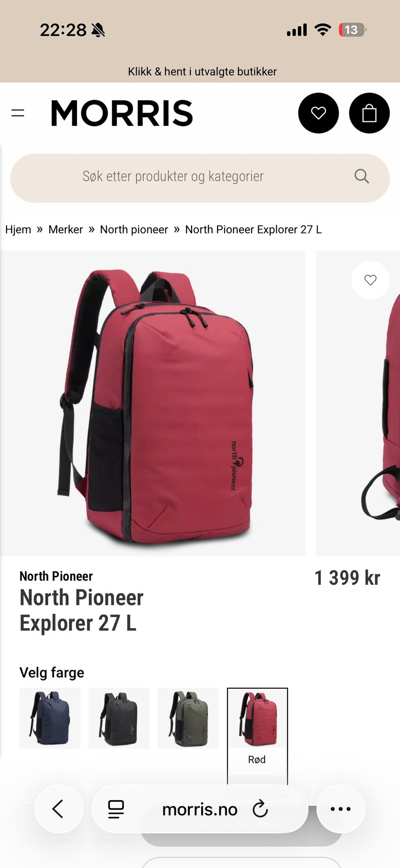This screenshot has width=400, height=868.
Task: Open the shopping bag cart
Action: (x=369, y=113)
